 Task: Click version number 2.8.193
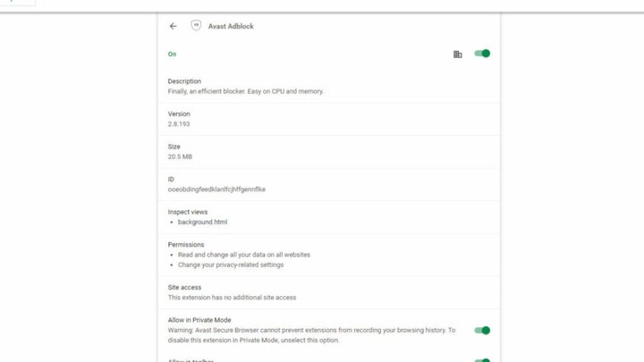click(179, 124)
